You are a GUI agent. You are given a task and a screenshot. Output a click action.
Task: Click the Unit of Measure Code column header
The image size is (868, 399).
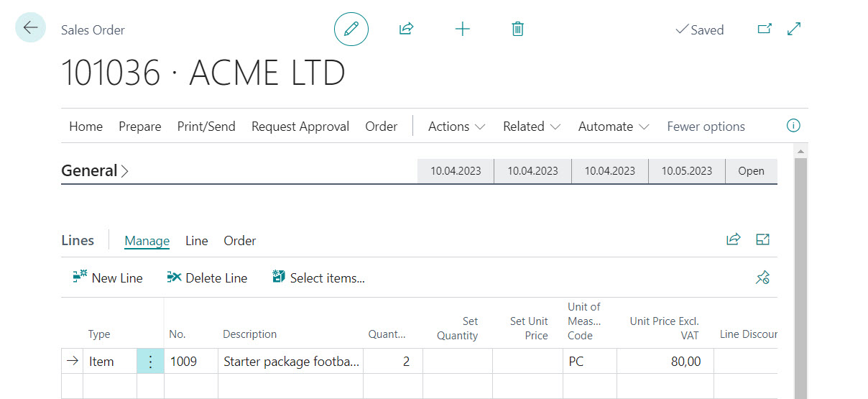584,321
